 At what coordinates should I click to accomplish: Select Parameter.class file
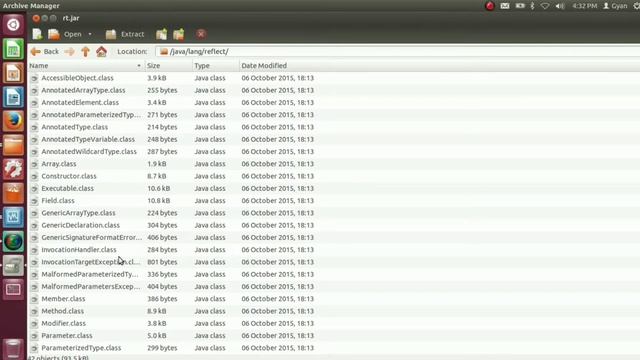(67, 336)
